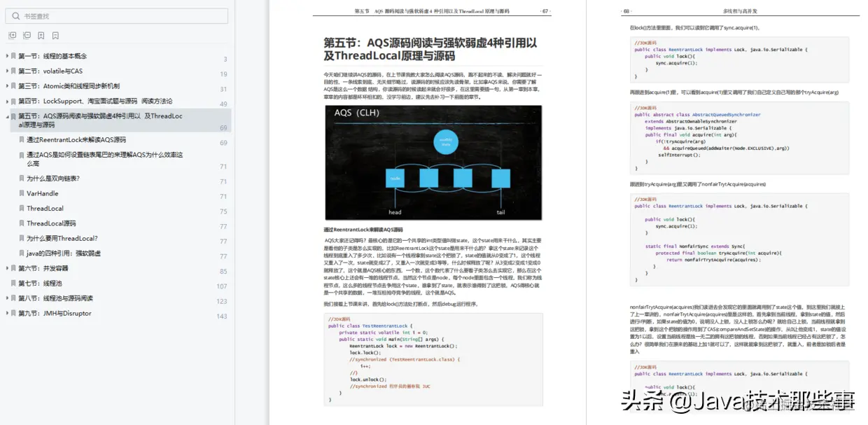Click the 通过ReentrantLock来解读AQS源码 subheading in page

pyautogui.click(x=363, y=230)
